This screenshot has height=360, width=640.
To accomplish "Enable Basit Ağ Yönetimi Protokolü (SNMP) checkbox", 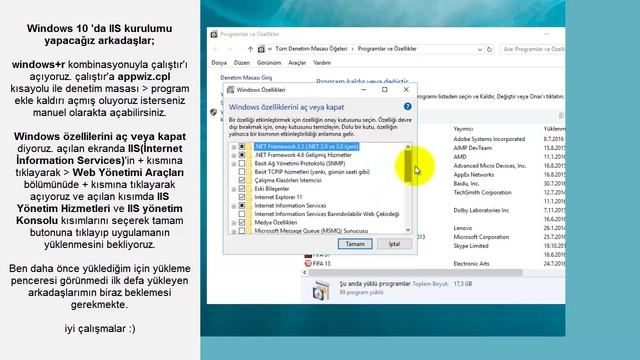I will [242, 163].
